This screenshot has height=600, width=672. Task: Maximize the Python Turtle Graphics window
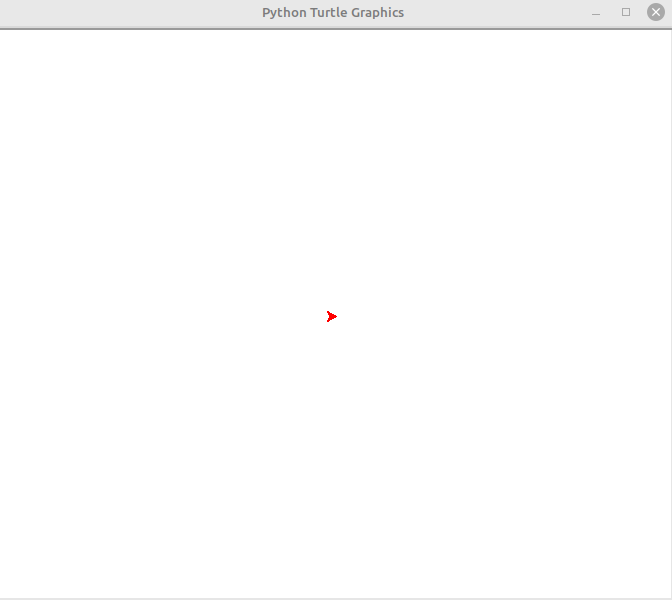point(626,12)
